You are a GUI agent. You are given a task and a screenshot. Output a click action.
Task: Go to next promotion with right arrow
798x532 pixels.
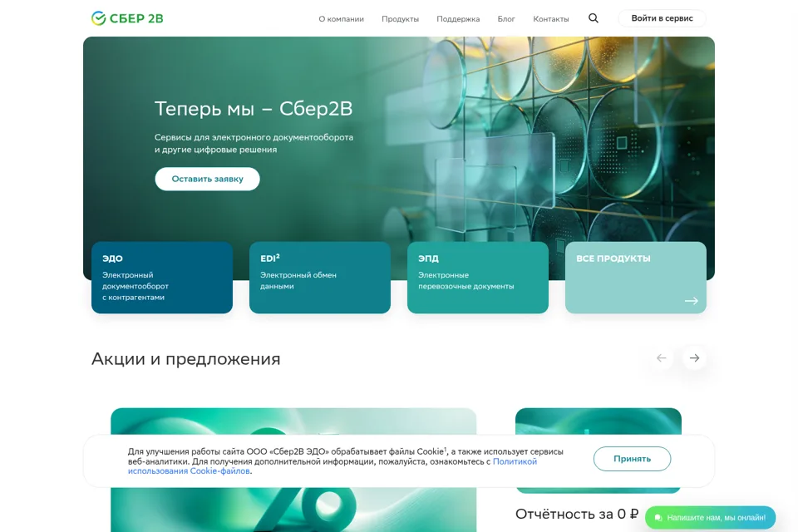click(x=694, y=358)
